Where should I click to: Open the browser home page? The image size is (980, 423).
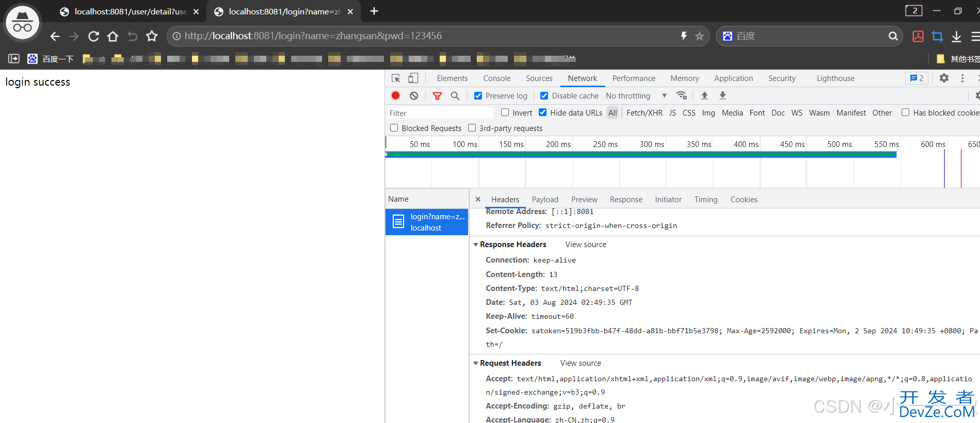pos(113,36)
